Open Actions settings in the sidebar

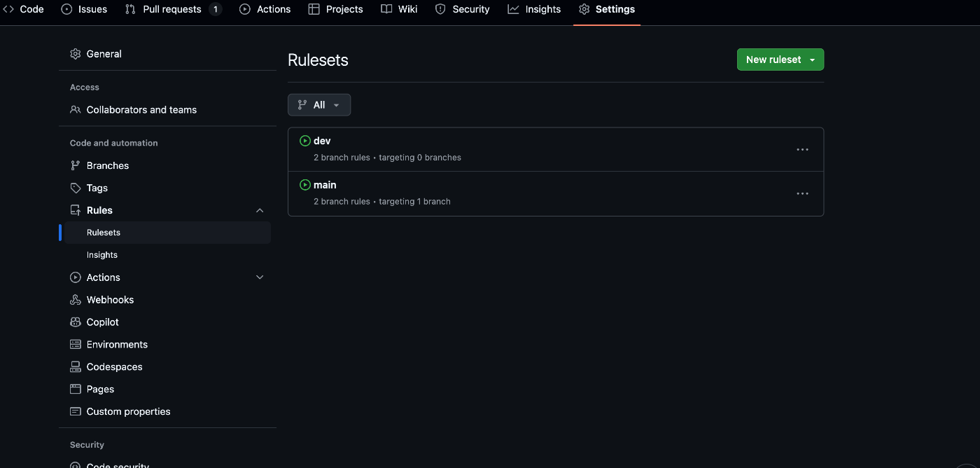tap(104, 277)
